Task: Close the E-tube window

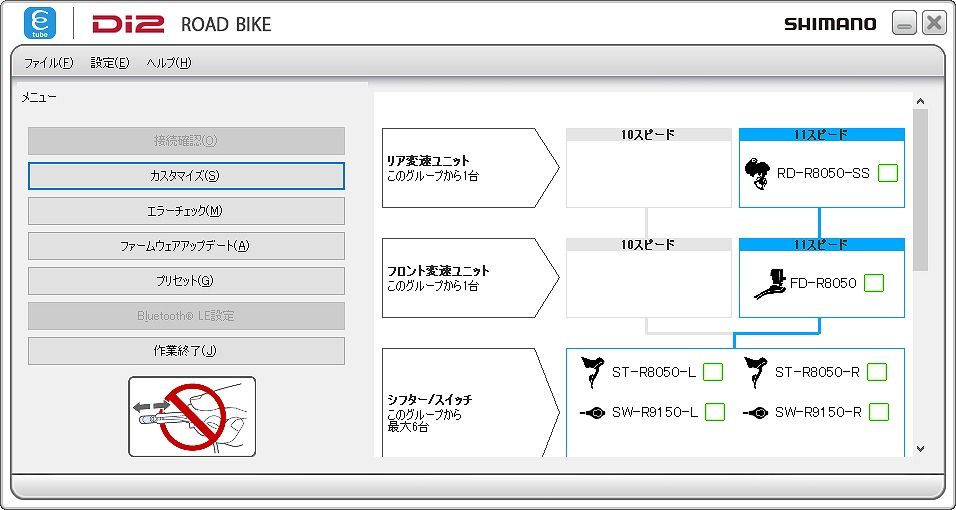Action: point(934,24)
